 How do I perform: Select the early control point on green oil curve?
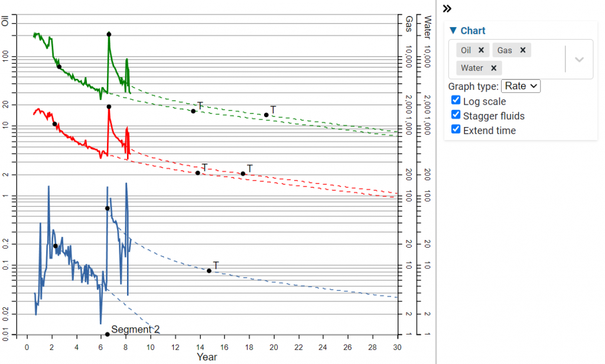tap(59, 67)
